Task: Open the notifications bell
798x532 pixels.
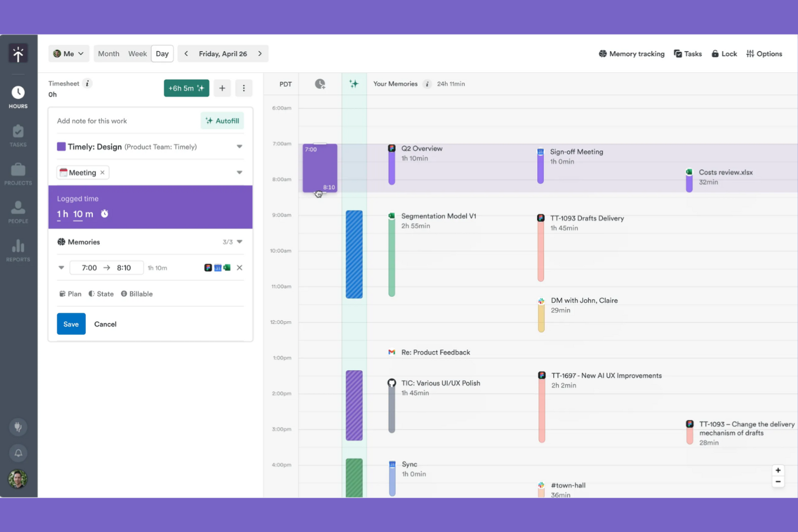Action: pos(18,453)
